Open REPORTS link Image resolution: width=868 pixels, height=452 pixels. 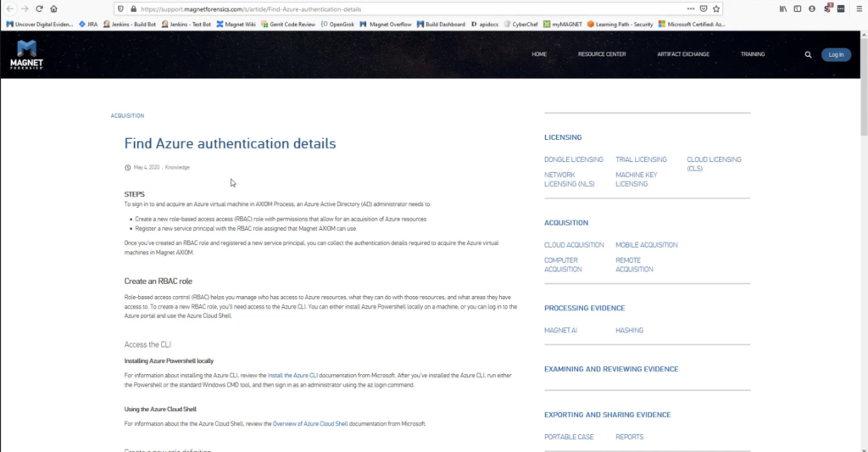[630, 437]
